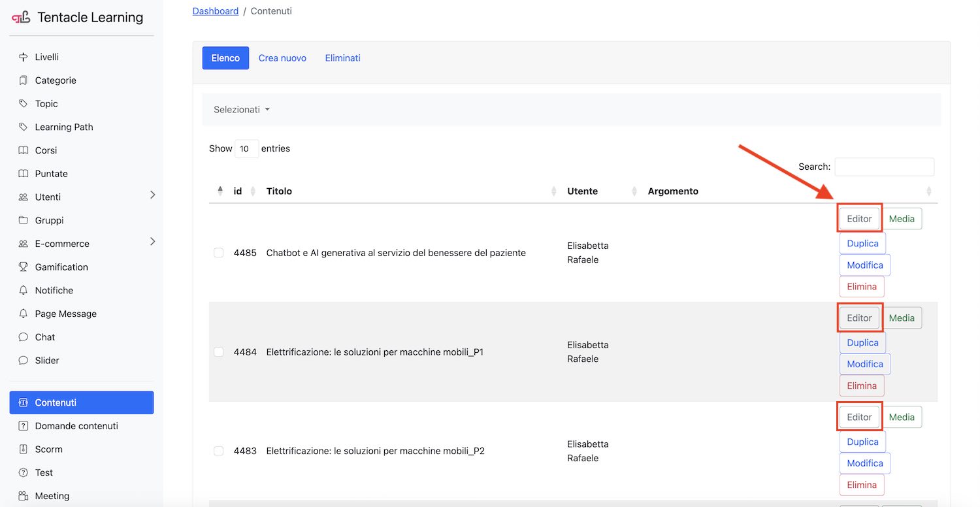Tick the checkbox for content 4485
The height and width of the screenshot is (507, 980).
(x=219, y=253)
